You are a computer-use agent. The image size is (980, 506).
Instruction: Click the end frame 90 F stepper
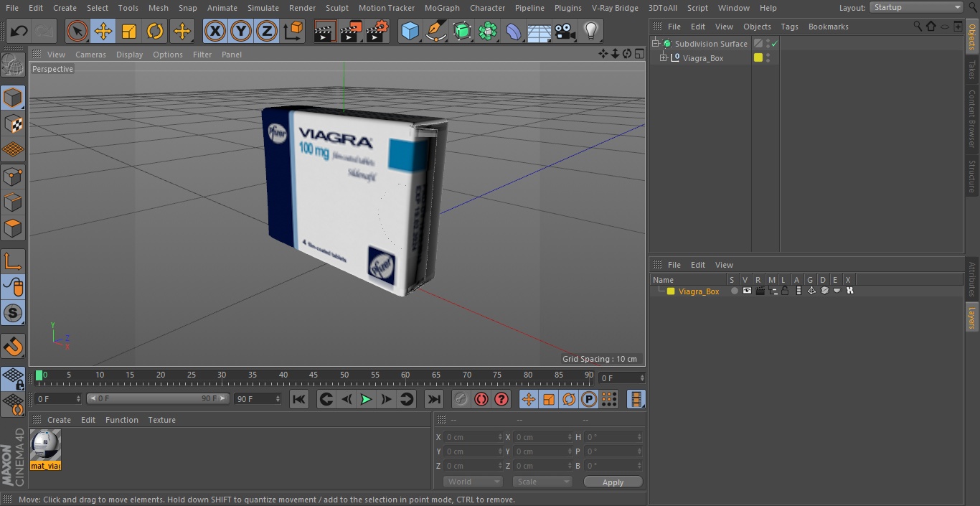point(278,398)
